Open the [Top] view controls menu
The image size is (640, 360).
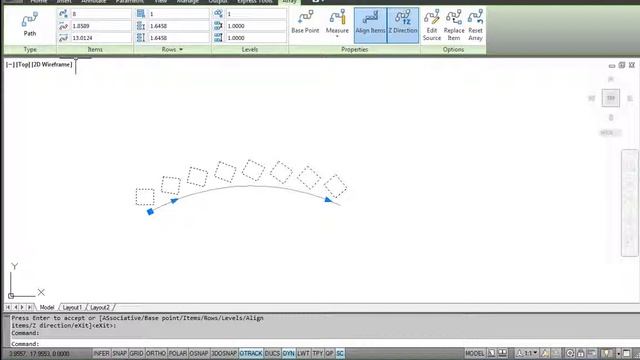click(x=22, y=64)
